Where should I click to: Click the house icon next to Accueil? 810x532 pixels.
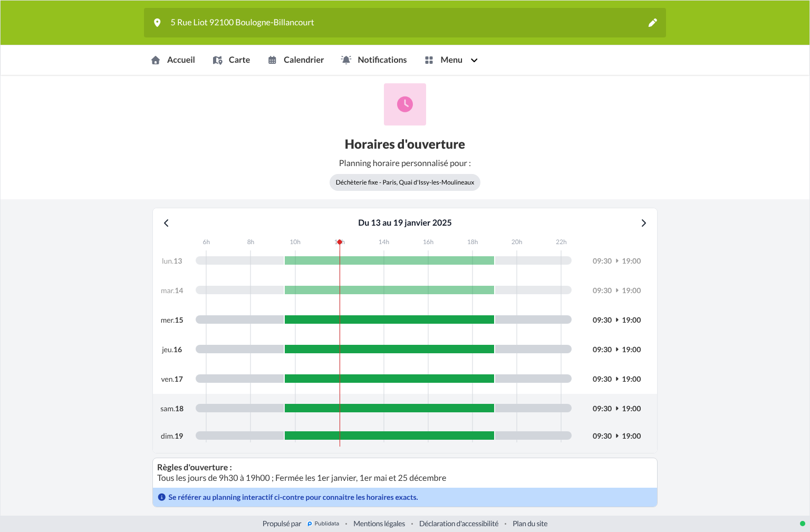[x=156, y=60]
